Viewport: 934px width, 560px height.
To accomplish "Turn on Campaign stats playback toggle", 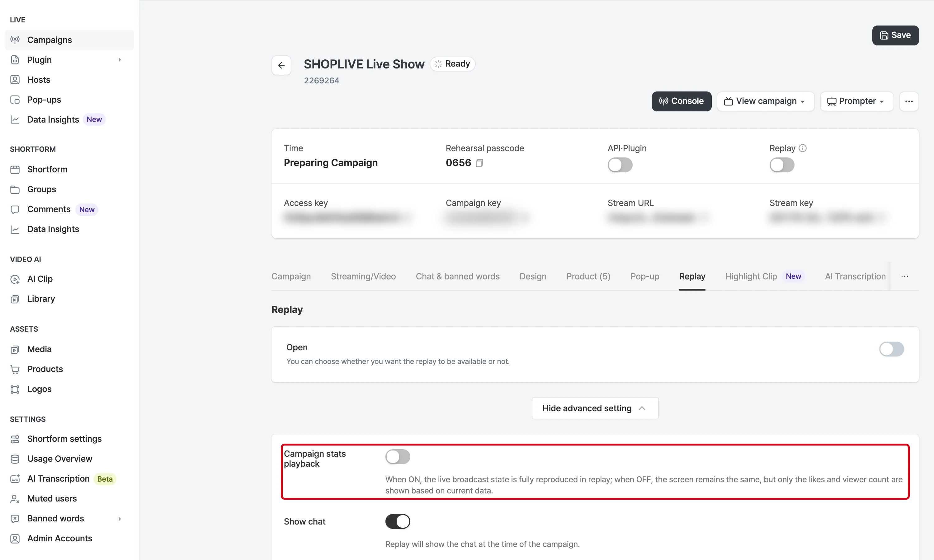I will [398, 457].
